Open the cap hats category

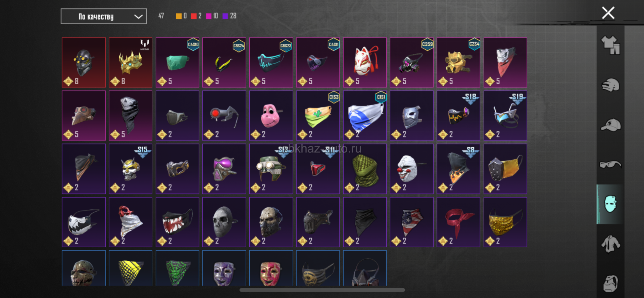tap(610, 125)
